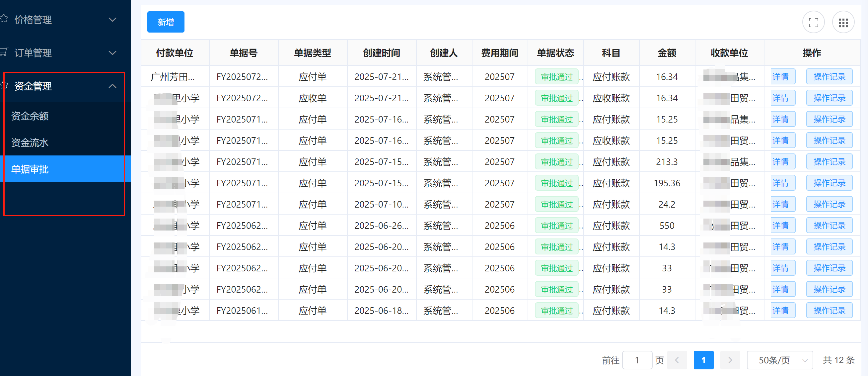
Task: Click the grid layout icon at top right
Action: pos(843,22)
